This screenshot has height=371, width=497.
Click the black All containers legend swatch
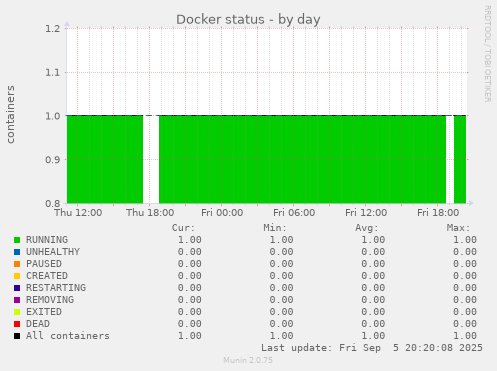click(17, 336)
